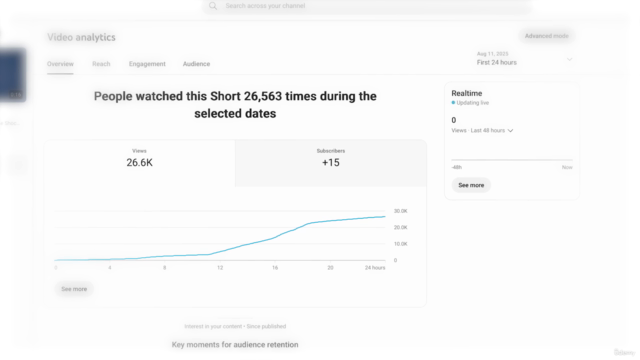Open the Audience tab
The image size is (640, 360).
tap(196, 64)
